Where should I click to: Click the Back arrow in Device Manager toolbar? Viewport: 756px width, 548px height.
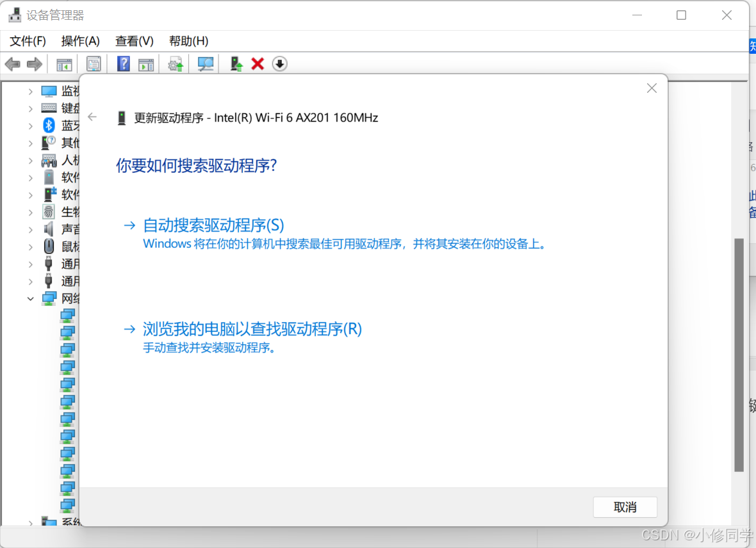click(x=13, y=63)
